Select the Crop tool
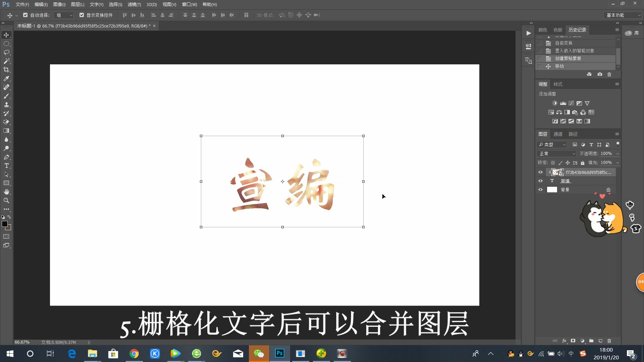The width and height of the screenshot is (644, 362). pyautogui.click(x=6, y=70)
